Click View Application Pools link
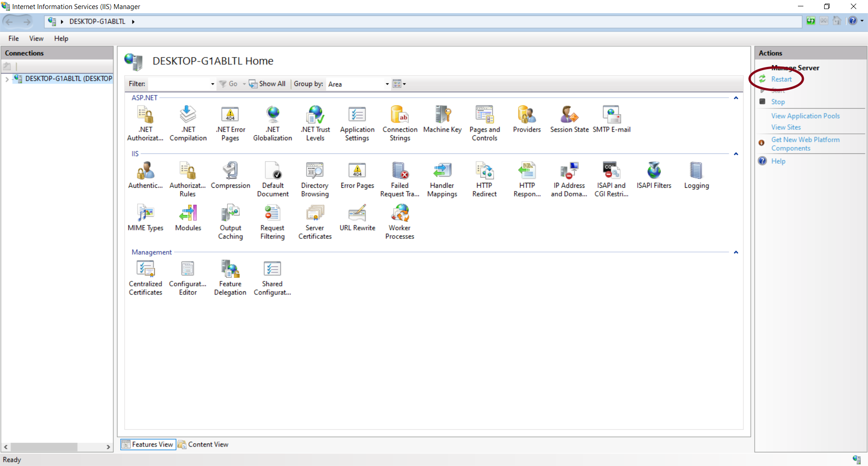868x466 pixels. pos(805,116)
